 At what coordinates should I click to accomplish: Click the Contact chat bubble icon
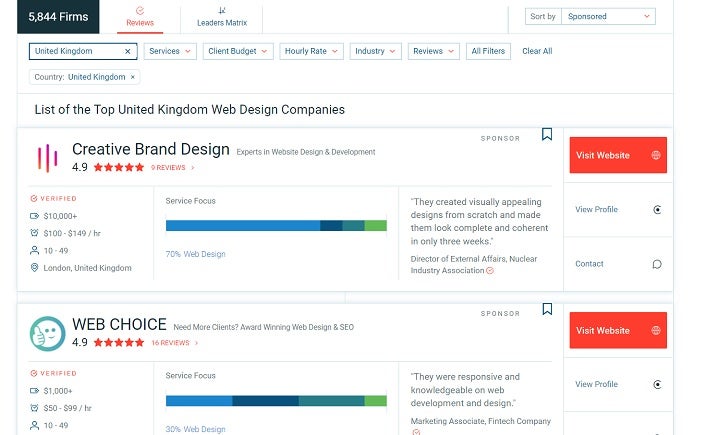pos(657,264)
